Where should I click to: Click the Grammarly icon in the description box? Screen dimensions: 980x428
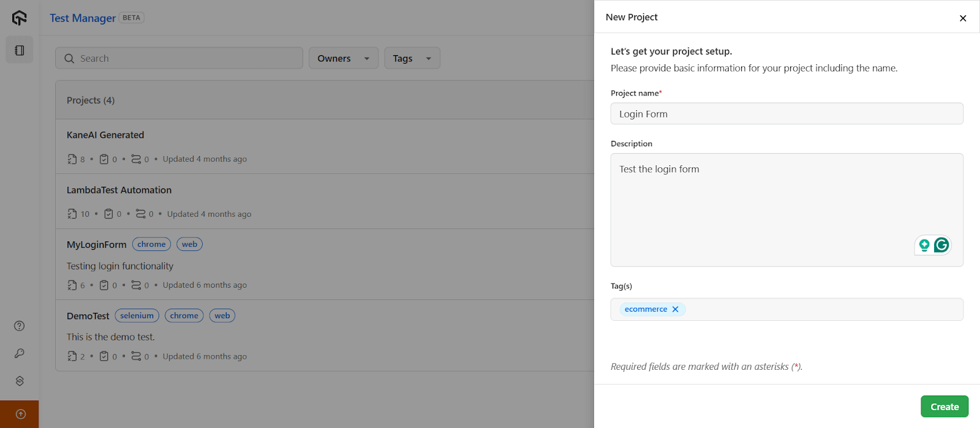pyautogui.click(x=941, y=245)
